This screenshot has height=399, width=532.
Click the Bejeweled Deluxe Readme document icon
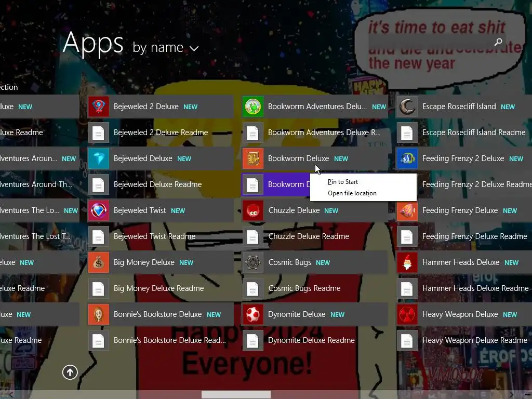(98, 184)
